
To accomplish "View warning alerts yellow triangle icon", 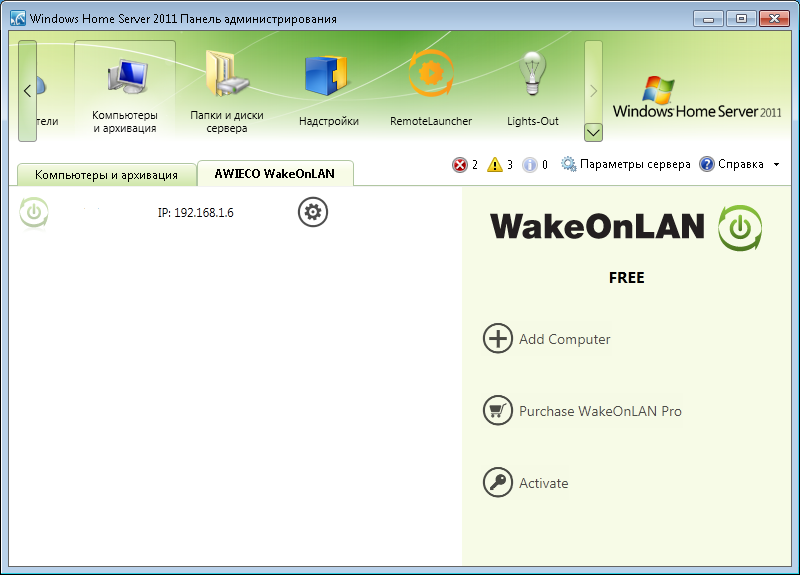I will point(495,165).
